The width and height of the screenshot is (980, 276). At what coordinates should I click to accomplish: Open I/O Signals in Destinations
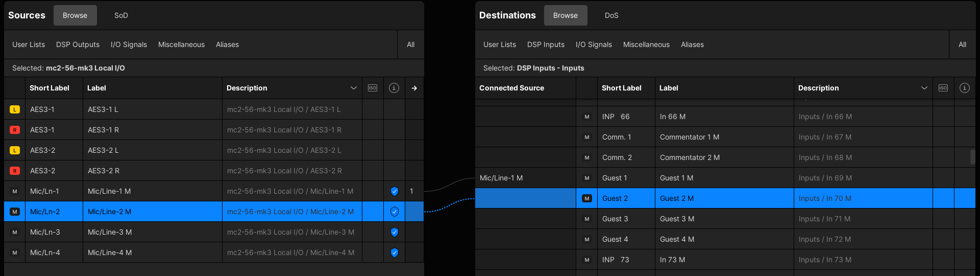click(x=594, y=44)
